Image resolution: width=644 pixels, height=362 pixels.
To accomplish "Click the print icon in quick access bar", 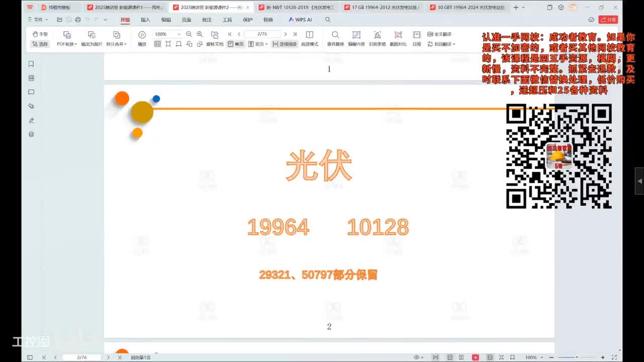I will [77, 20].
